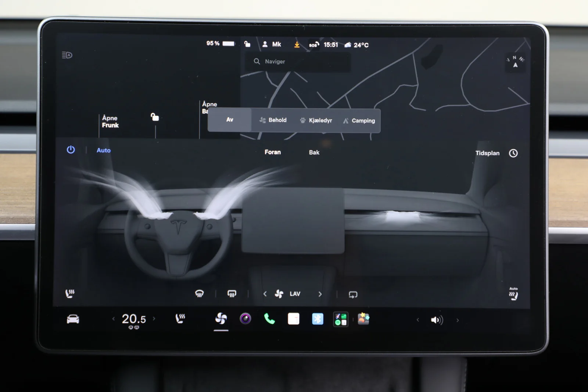588x392 pixels.
Task: Open the Tidsplan clock icon
Action: click(513, 153)
